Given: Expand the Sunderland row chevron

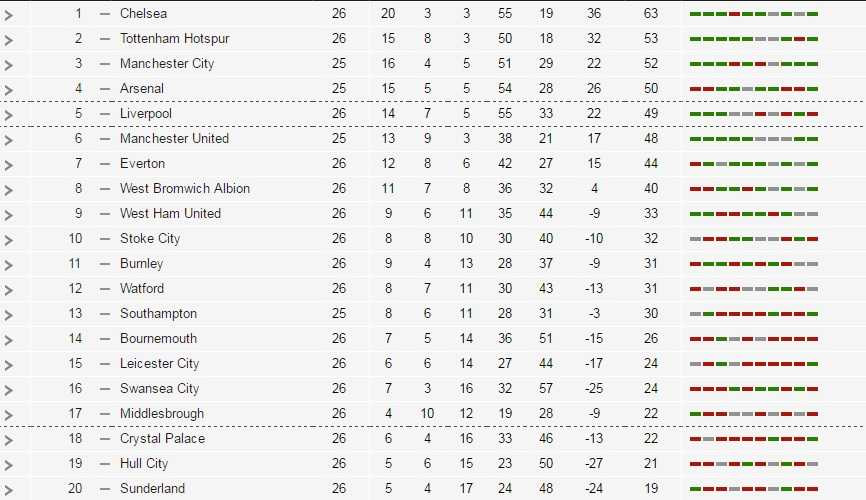Looking at the screenshot, I should click(9, 490).
